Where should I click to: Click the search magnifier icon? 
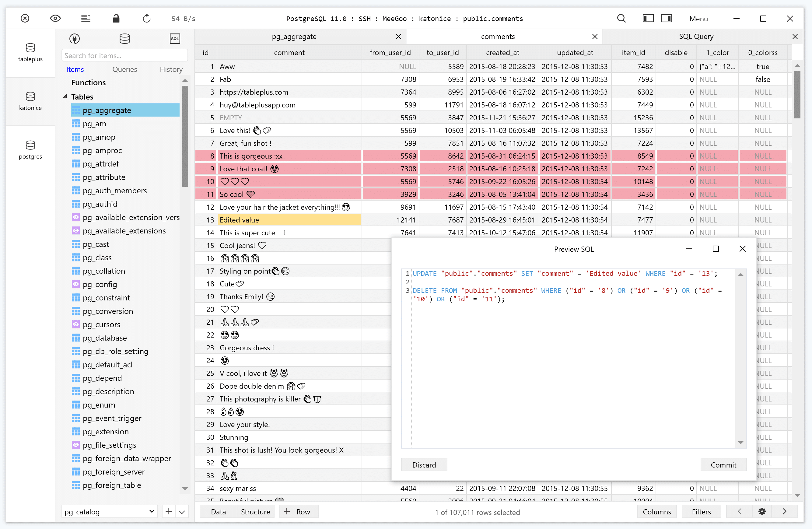[621, 18]
